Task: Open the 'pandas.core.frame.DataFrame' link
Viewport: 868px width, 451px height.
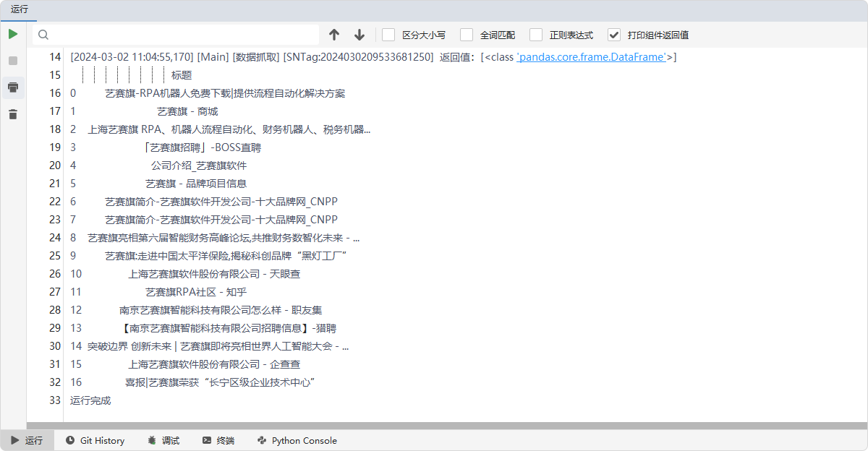Action: (592, 57)
